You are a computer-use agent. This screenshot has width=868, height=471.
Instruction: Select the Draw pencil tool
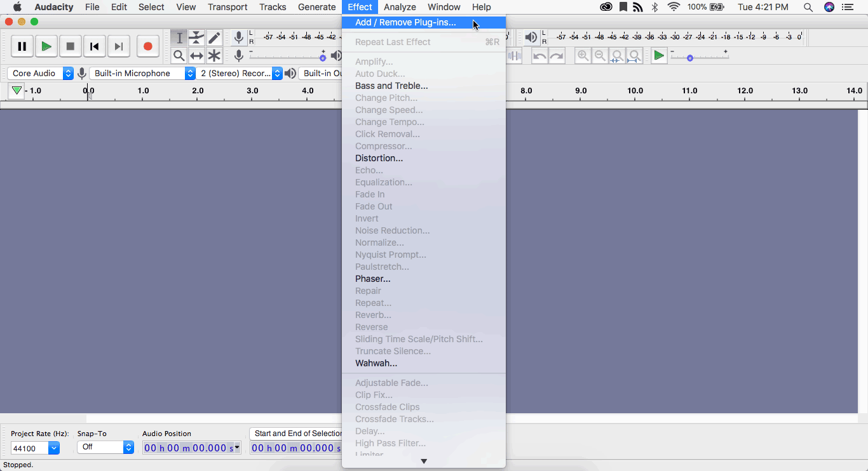point(214,37)
